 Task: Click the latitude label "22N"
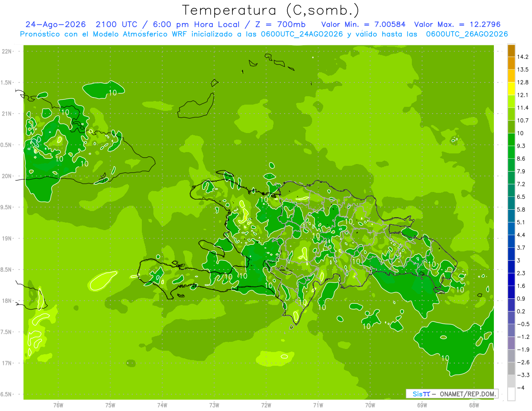(7, 51)
